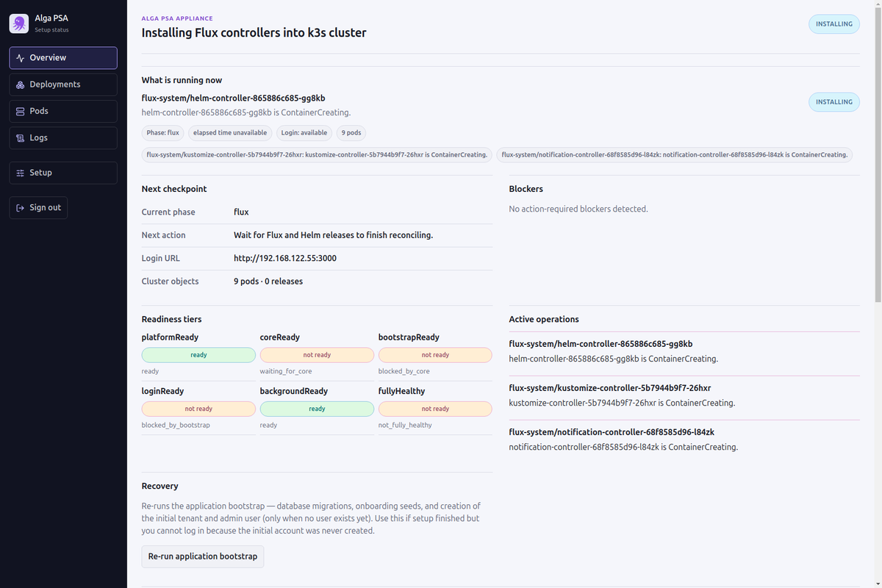
Task: Click the Overview pulse icon in sidebar
Action: point(21,58)
